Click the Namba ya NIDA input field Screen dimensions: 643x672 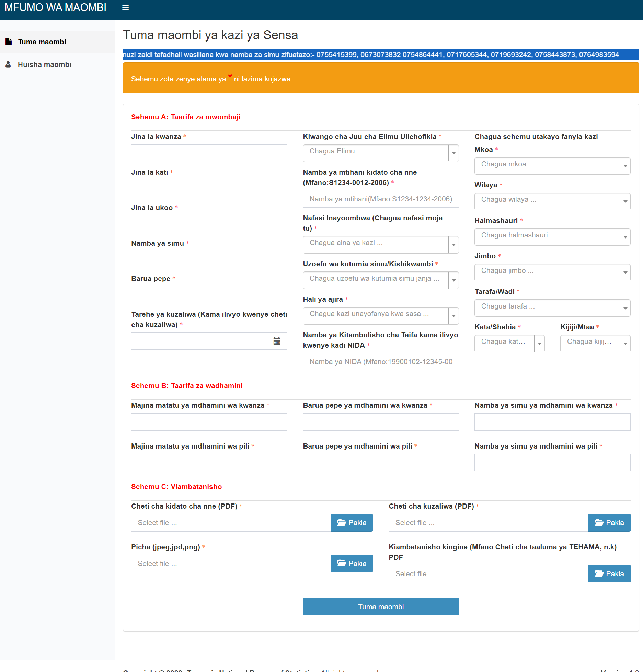click(380, 361)
